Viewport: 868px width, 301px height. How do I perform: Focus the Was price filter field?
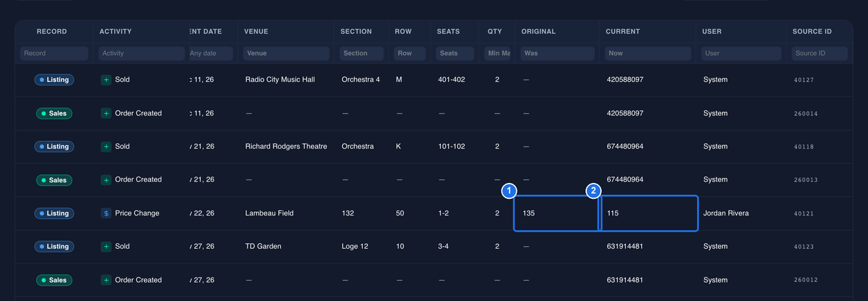558,54
